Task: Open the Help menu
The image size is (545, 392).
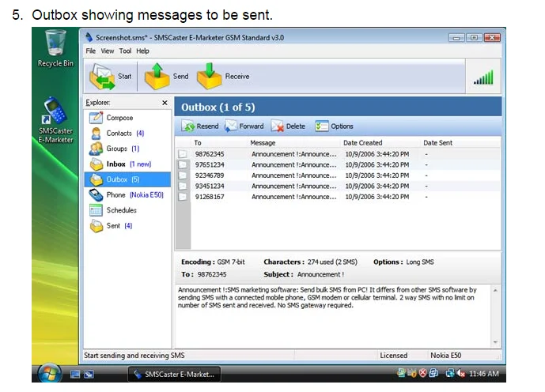Action: click(x=142, y=51)
